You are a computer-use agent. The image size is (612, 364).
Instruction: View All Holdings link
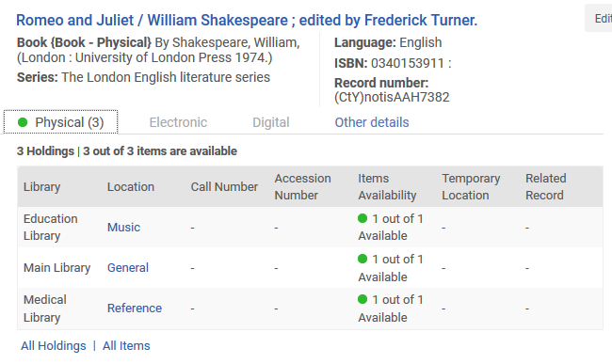coord(54,346)
